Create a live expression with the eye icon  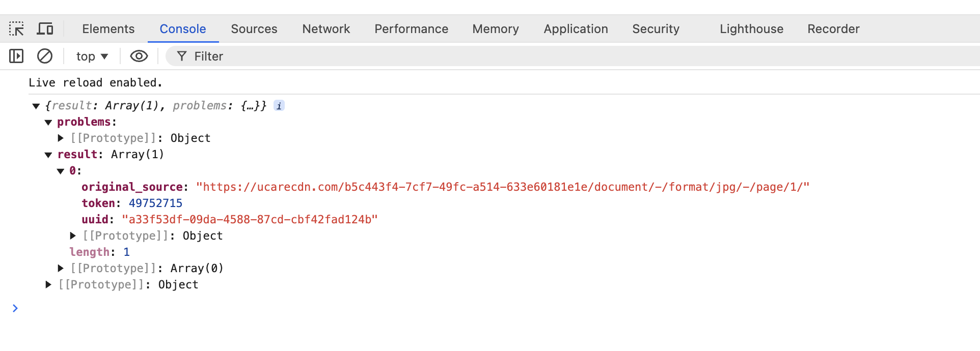click(x=138, y=56)
